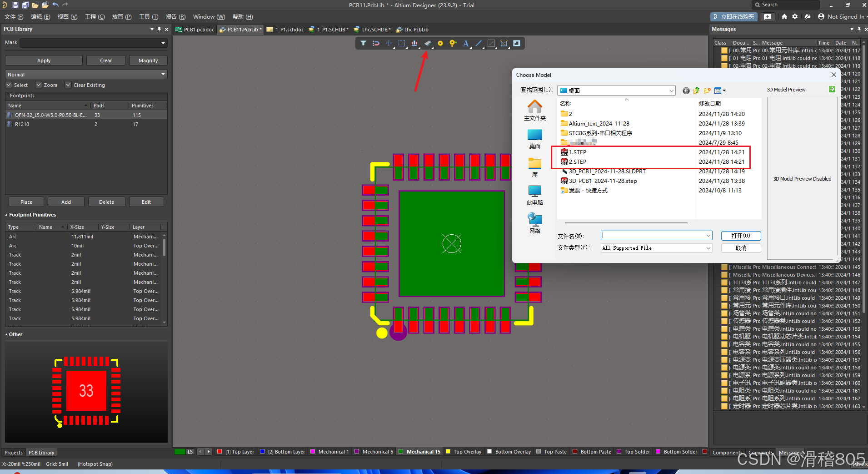Select the place text string tool
The image size is (868, 474).
(465, 43)
